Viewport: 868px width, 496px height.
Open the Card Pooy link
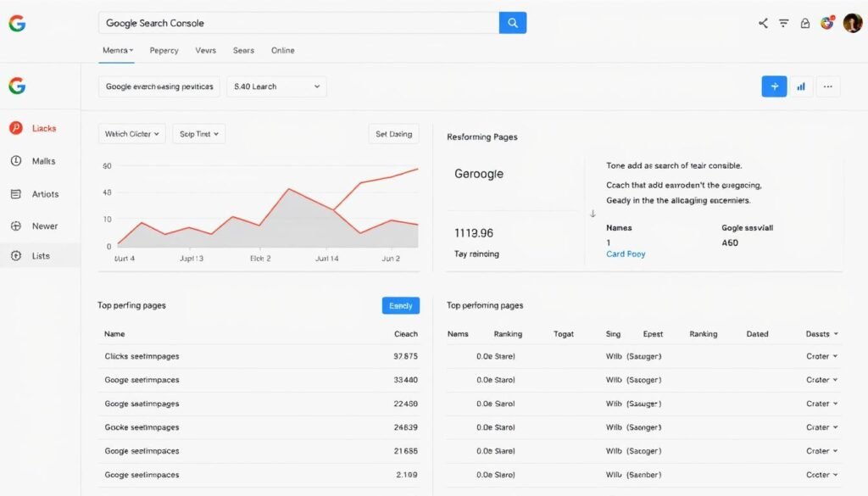(626, 254)
